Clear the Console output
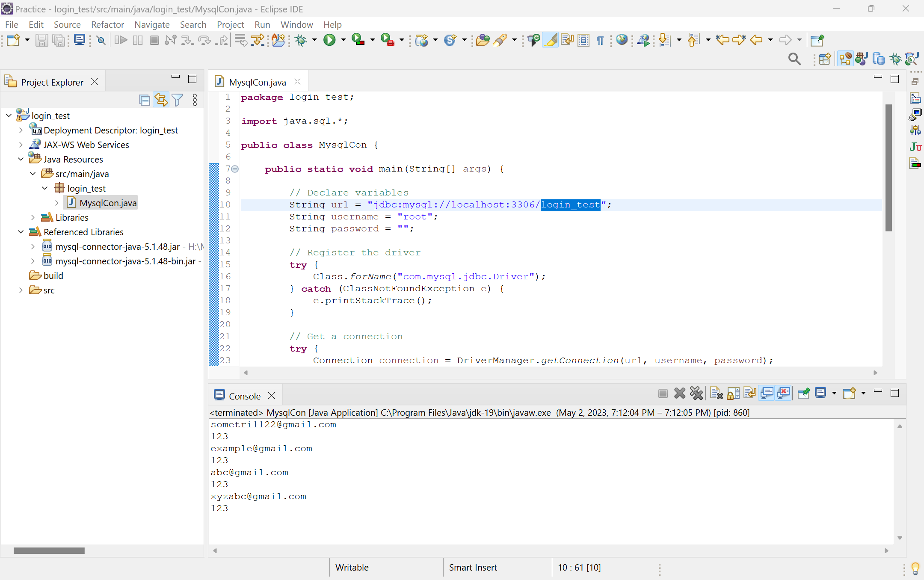Image resolution: width=924 pixels, height=580 pixels. (716, 393)
